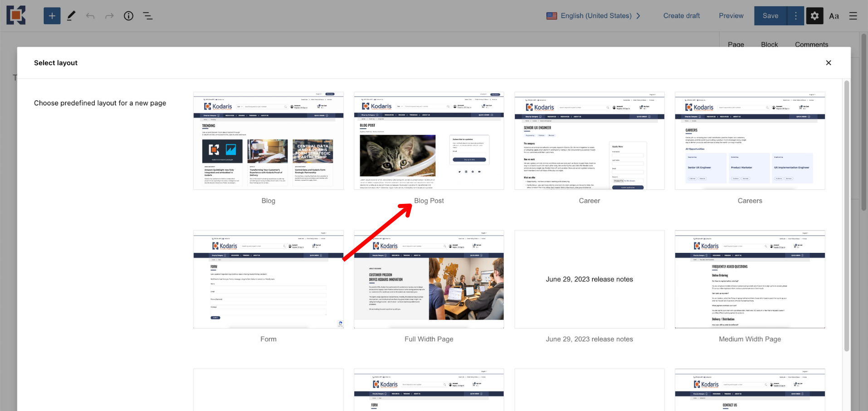Click the Form caption label

click(268, 339)
